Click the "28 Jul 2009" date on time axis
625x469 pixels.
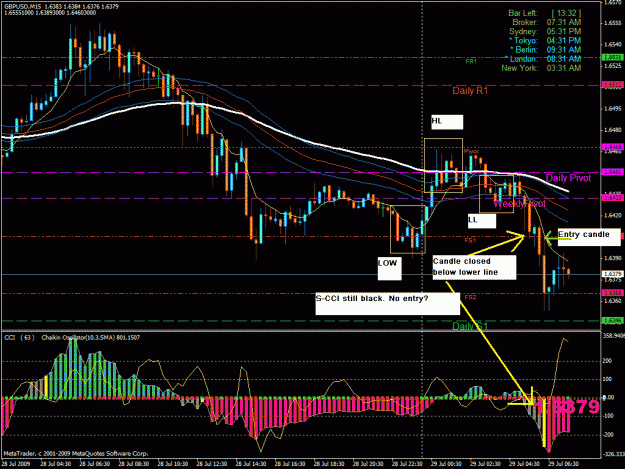tap(16, 464)
